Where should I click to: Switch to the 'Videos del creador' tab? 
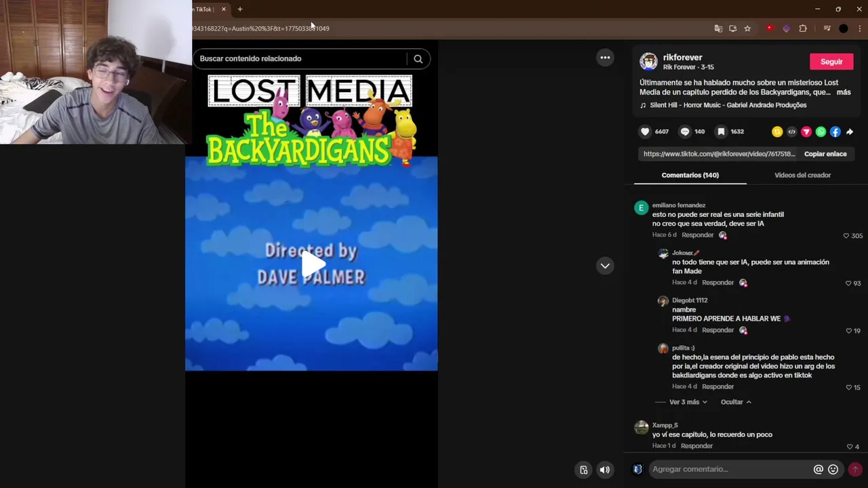tap(802, 175)
